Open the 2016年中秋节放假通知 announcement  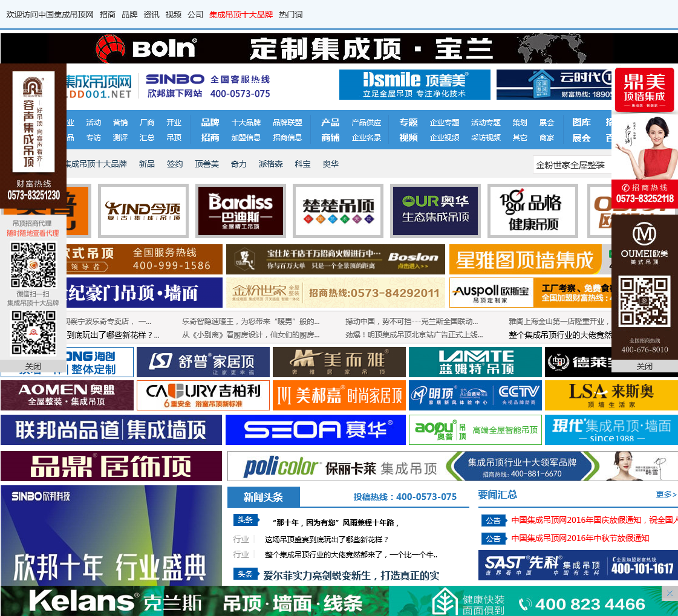pos(580,538)
